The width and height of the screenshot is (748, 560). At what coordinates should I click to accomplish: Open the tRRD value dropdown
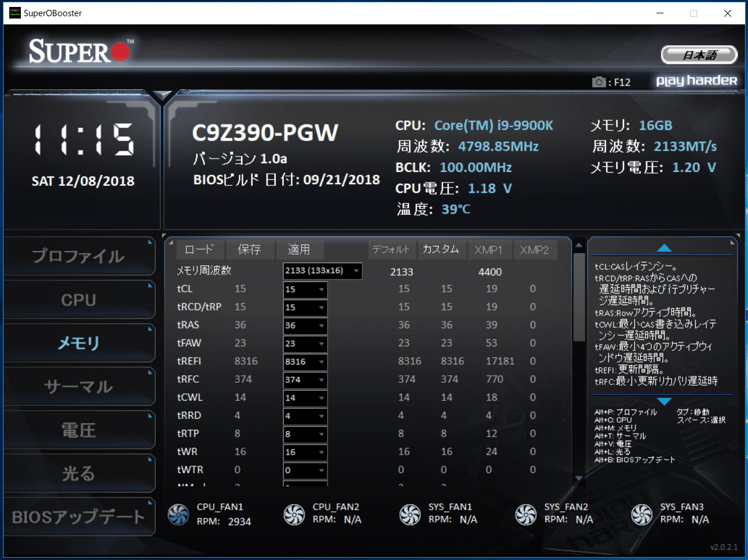coord(305,416)
